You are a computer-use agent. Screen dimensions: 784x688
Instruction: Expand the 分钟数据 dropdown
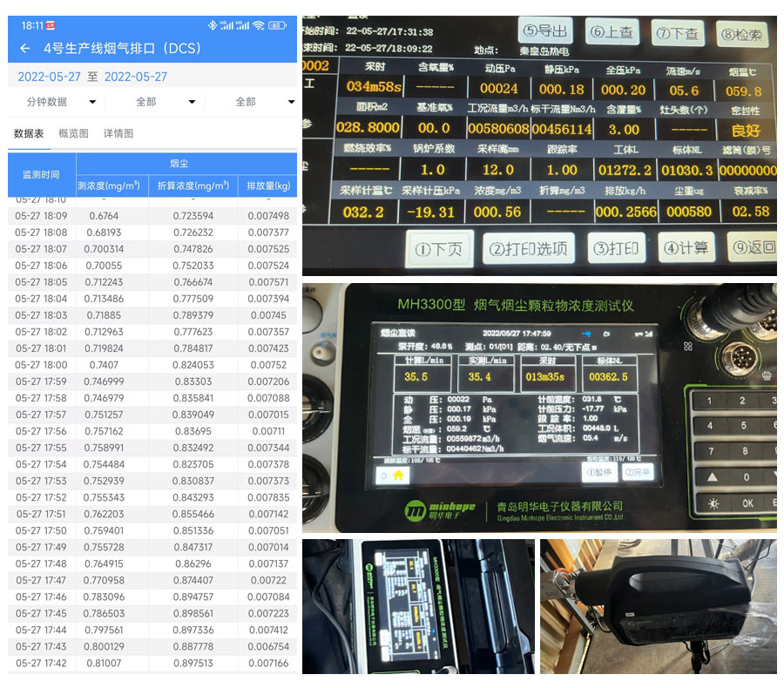[x=59, y=102]
